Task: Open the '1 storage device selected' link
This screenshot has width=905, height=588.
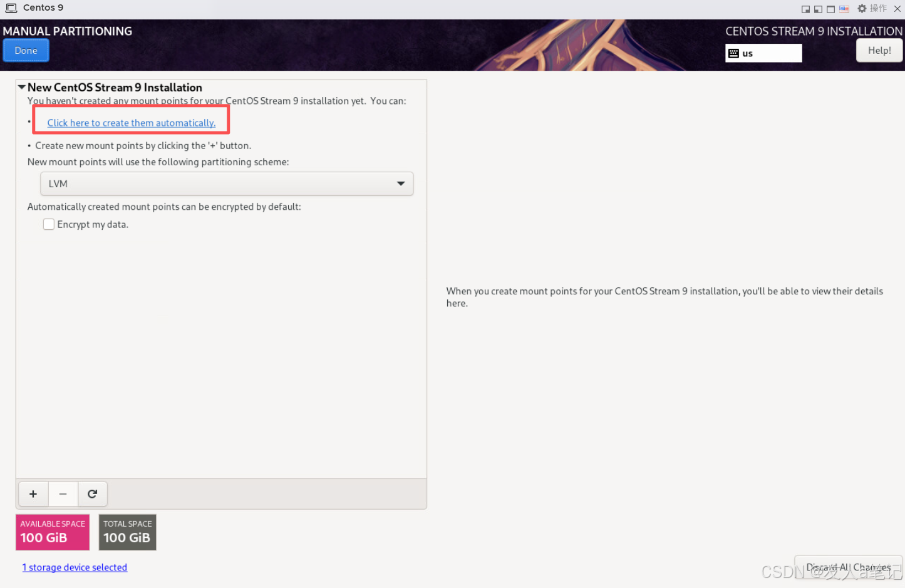Action: pos(75,567)
